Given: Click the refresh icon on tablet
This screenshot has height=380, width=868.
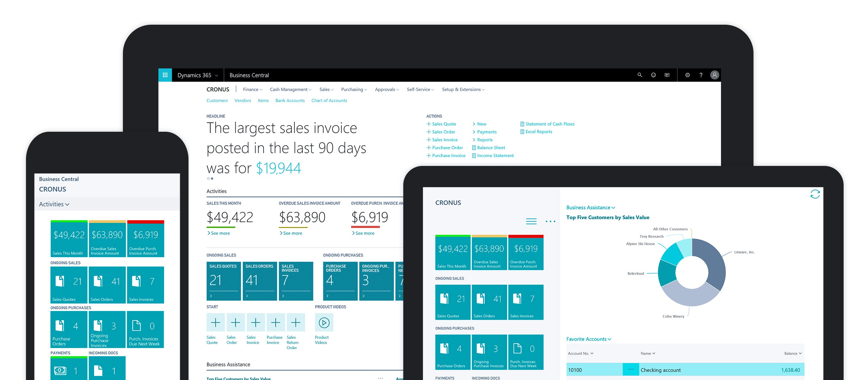Looking at the screenshot, I should pyautogui.click(x=815, y=194).
